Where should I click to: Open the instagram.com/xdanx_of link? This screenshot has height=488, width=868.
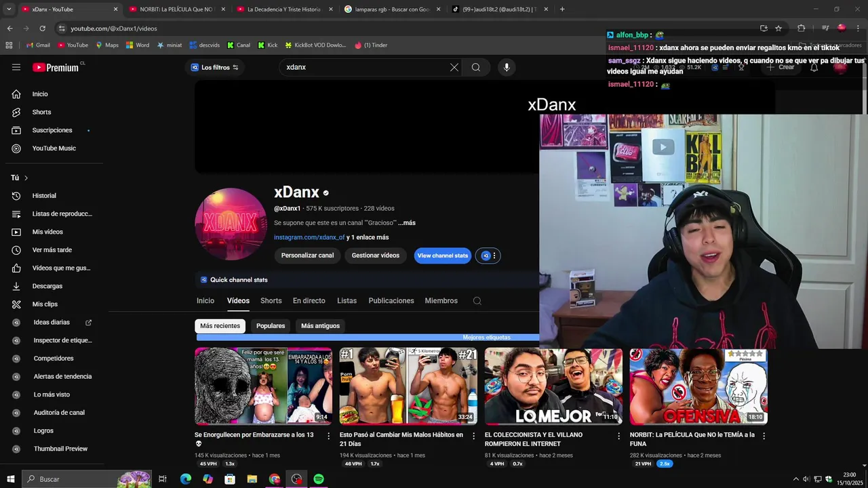(309, 237)
